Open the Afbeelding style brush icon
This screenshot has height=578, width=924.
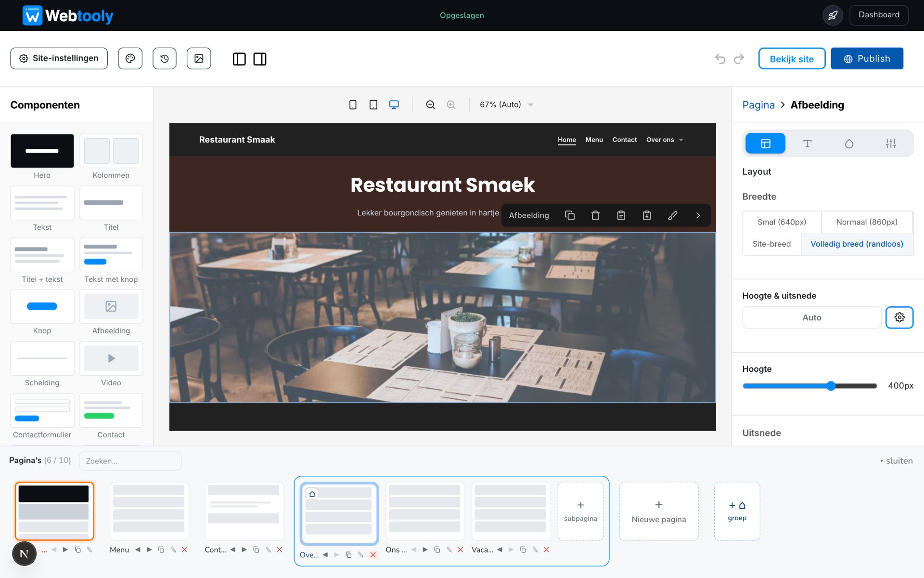pyautogui.click(x=672, y=215)
